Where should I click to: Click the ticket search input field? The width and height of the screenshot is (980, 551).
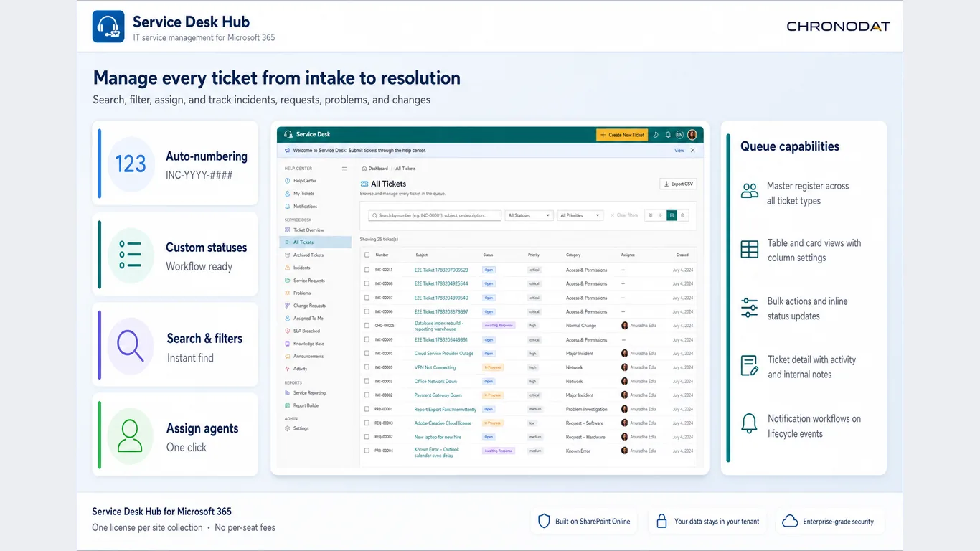tap(435, 215)
